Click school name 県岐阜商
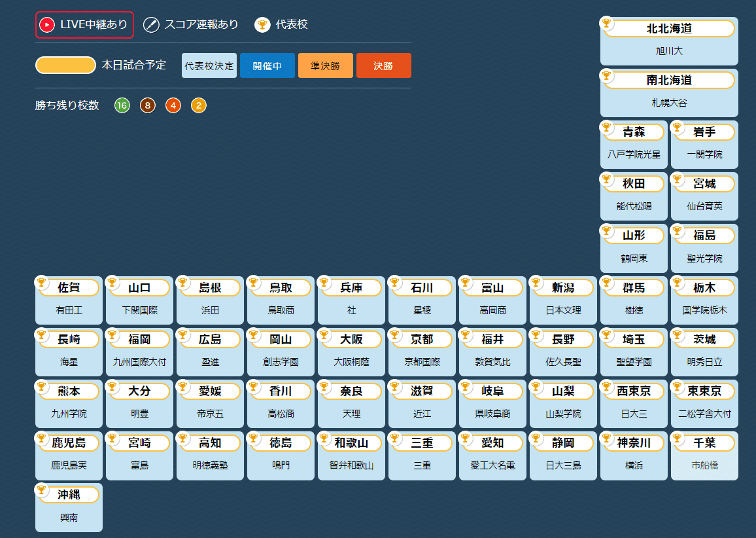This screenshot has height=538, width=756. point(492,414)
